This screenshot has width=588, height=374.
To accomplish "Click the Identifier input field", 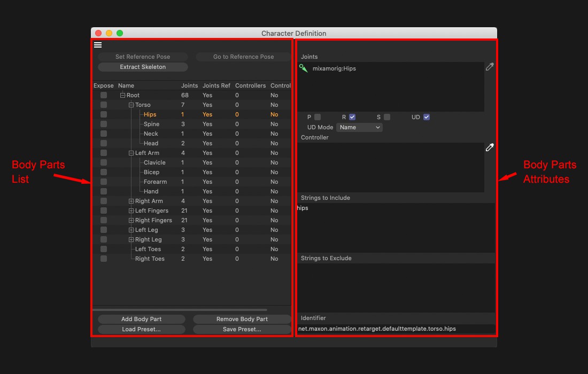I will 396,329.
